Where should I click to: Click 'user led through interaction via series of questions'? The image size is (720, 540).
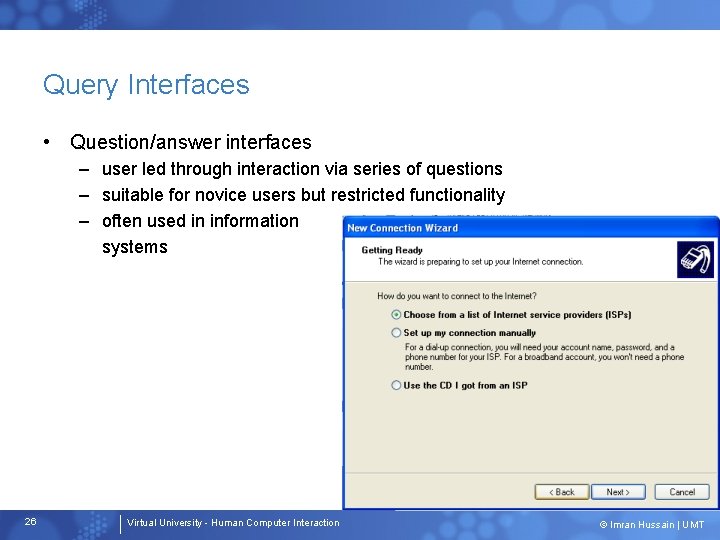click(302, 169)
